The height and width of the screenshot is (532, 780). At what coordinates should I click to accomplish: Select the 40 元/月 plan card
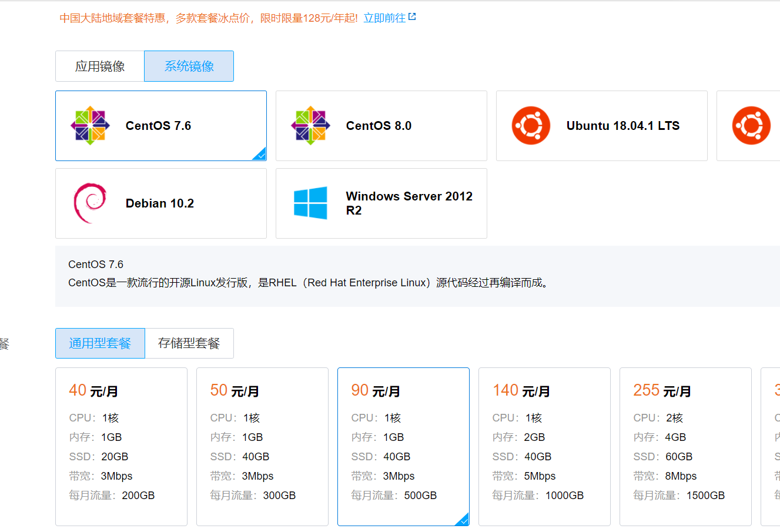point(121,446)
